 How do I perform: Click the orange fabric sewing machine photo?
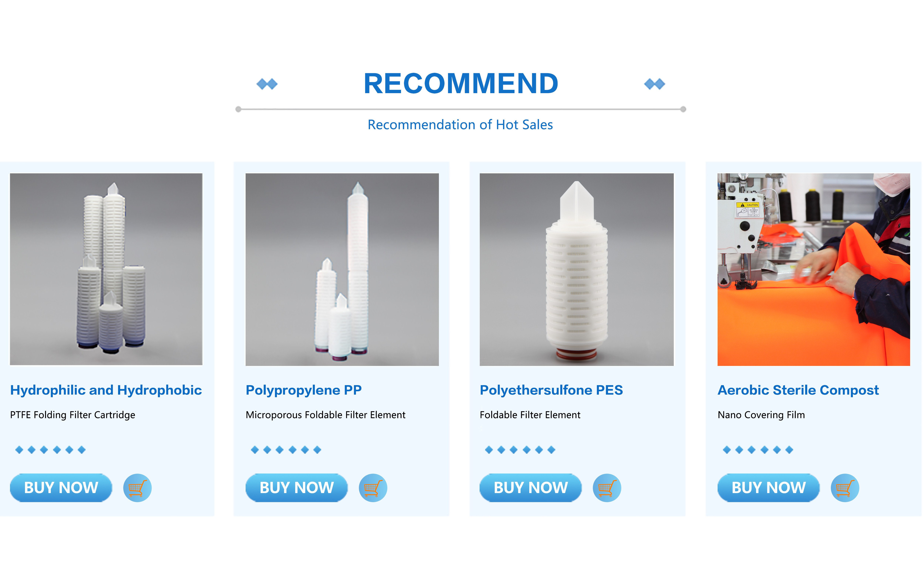point(814,269)
